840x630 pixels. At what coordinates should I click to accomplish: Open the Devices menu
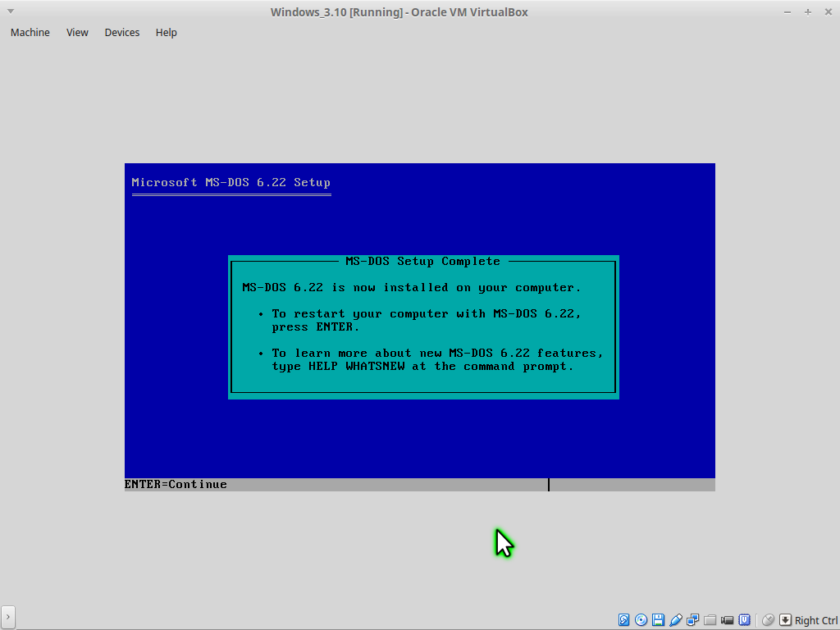122,33
